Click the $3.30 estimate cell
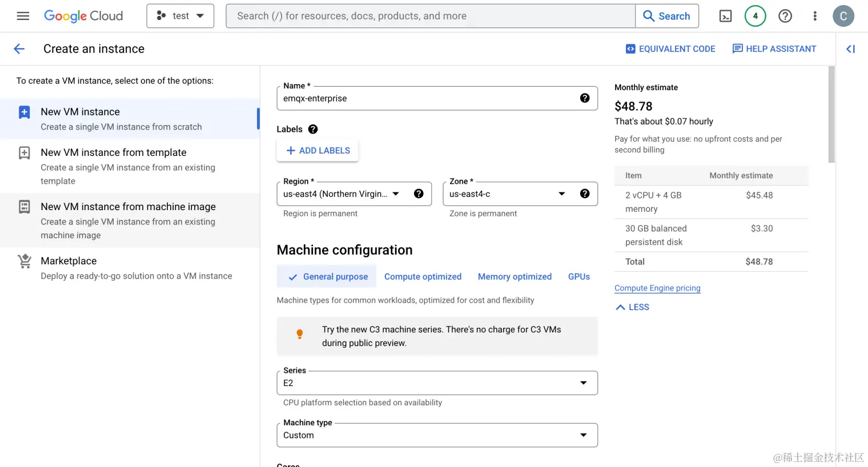868x467 pixels. [x=762, y=228]
